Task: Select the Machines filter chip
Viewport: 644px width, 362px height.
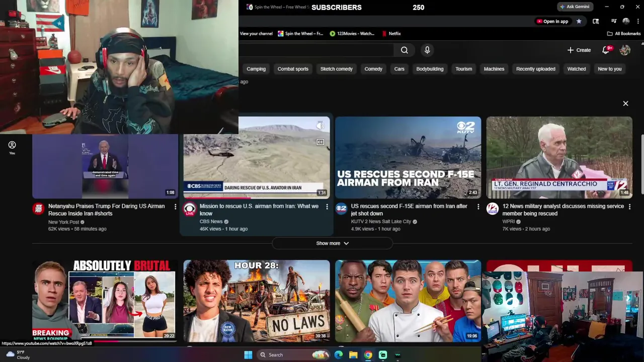Action: pyautogui.click(x=494, y=69)
